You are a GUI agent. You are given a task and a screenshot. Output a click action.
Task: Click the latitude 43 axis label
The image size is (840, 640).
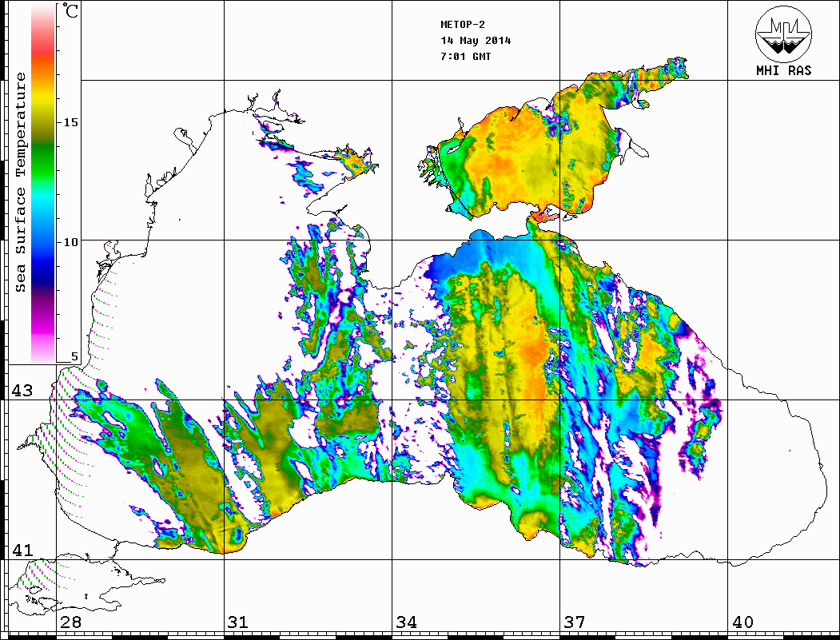tap(20, 391)
